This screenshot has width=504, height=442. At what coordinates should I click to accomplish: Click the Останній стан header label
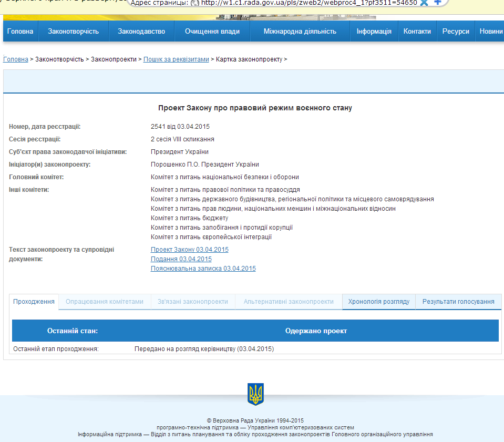coord(73,331)
